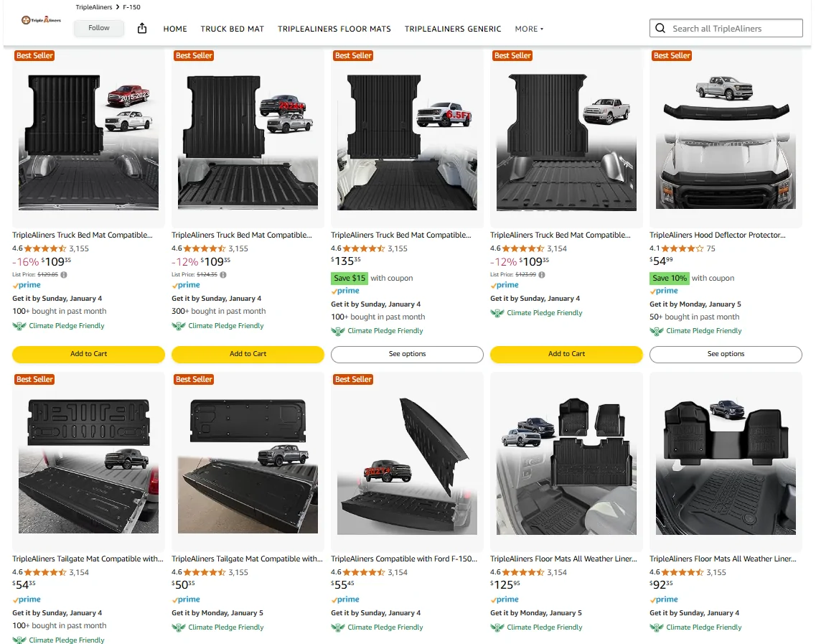816x644 pixels.
Task: Select the TRIPLEALINERS GENERIC tab
Action: click(453, 29)
